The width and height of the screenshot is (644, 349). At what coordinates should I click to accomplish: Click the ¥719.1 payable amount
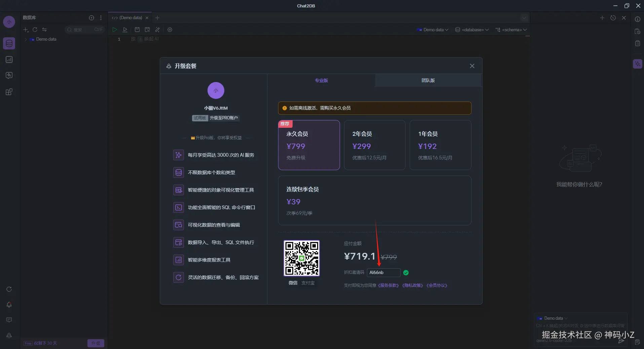click(359, 257)
